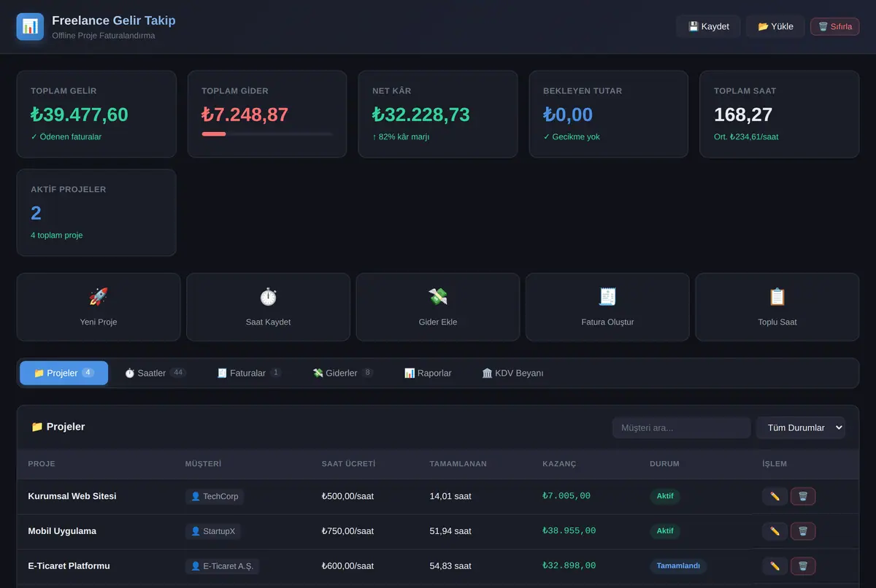Click the Kaydet save button
876x588 pixels.
pyautogui.click(x=708, y=26)
